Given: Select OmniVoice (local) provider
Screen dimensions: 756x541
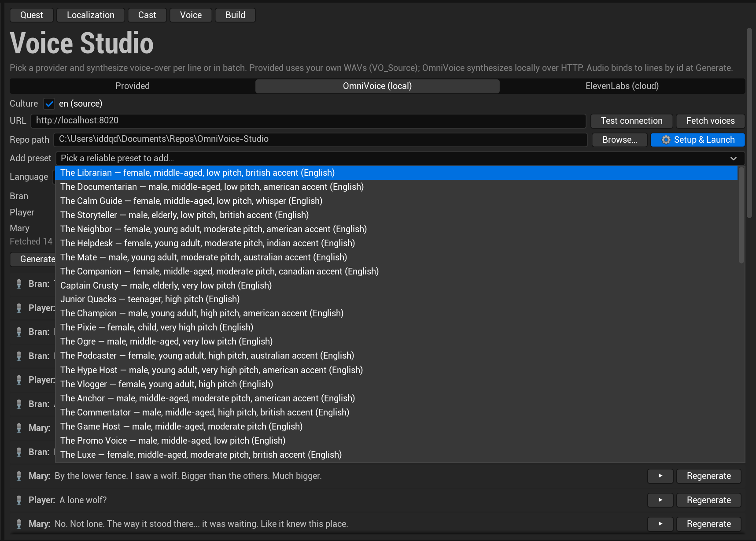Looking at the screenshot, I should tap(377, 86).
